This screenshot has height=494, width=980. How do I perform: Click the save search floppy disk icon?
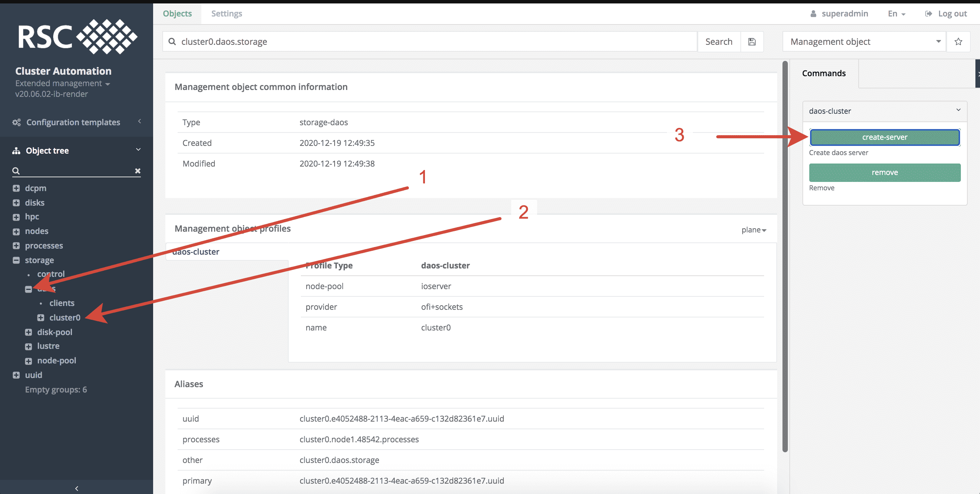tap(752, 42)
